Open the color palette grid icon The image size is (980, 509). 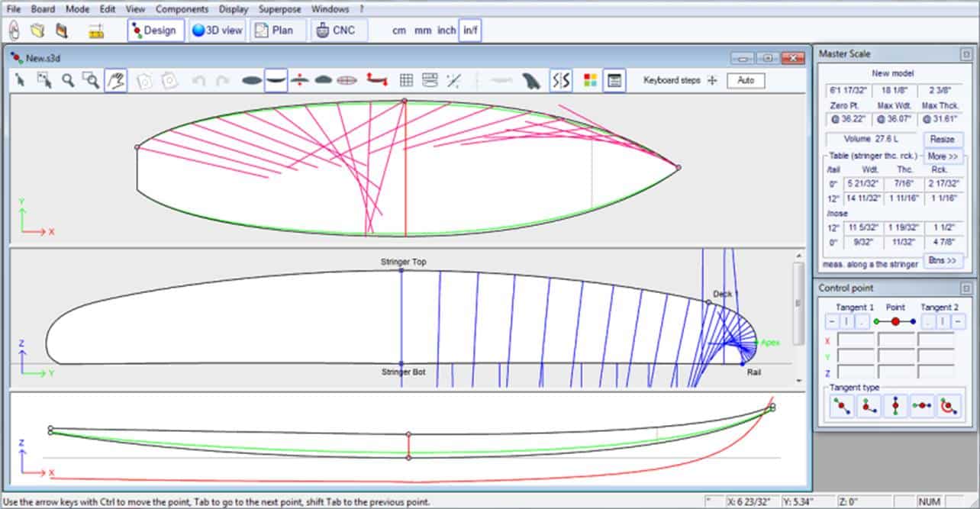(x=590, y=80)
